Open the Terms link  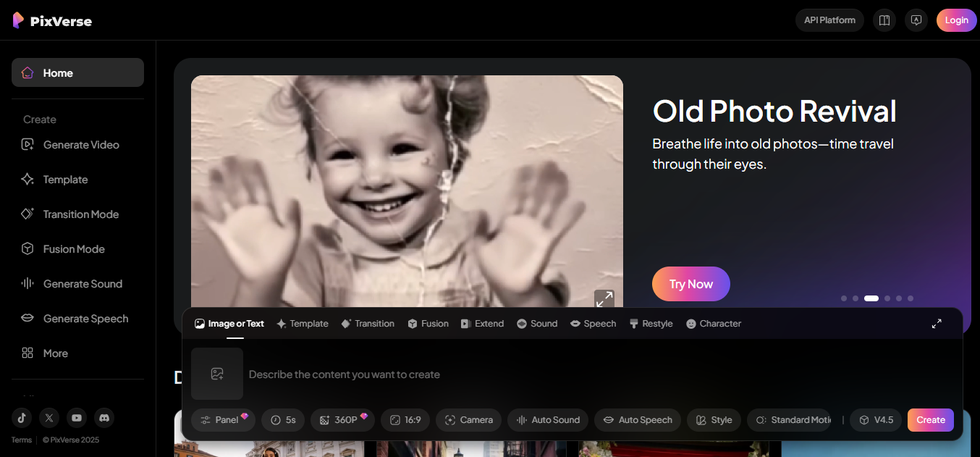[22, 440]
